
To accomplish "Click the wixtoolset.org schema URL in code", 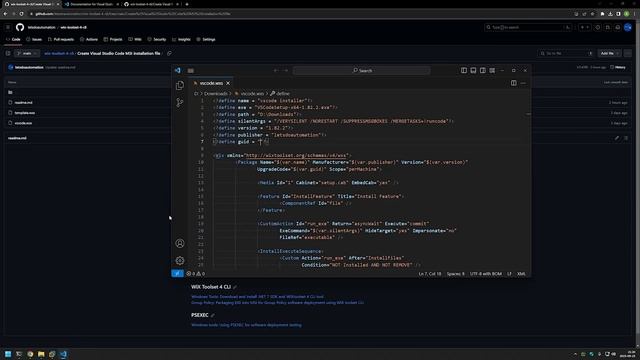I will [296, 156].
